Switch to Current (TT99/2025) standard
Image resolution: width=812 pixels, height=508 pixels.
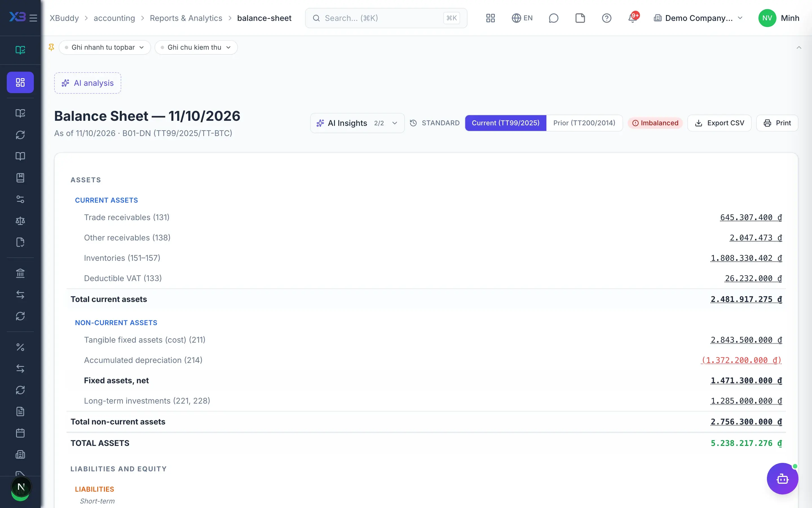coord(505,123)
